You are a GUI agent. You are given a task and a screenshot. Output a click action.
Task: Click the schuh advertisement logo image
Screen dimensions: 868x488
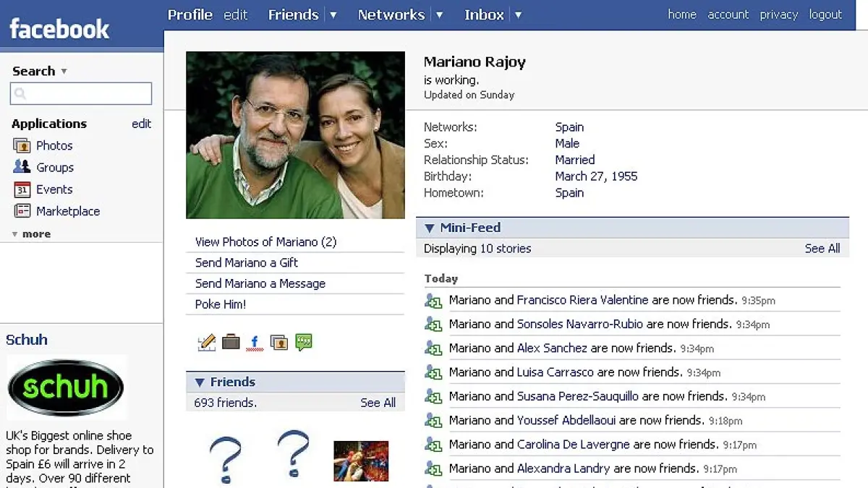(x=66, y=388)
